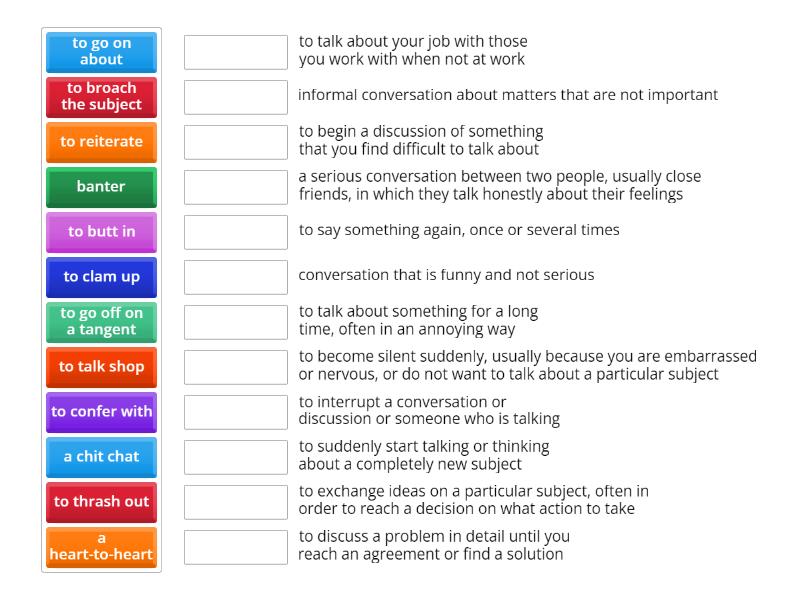The height and width of the screenshot is (600, 800).
Task: Pick the orange 'to reiterate' tile
Action: pos(101,142)
